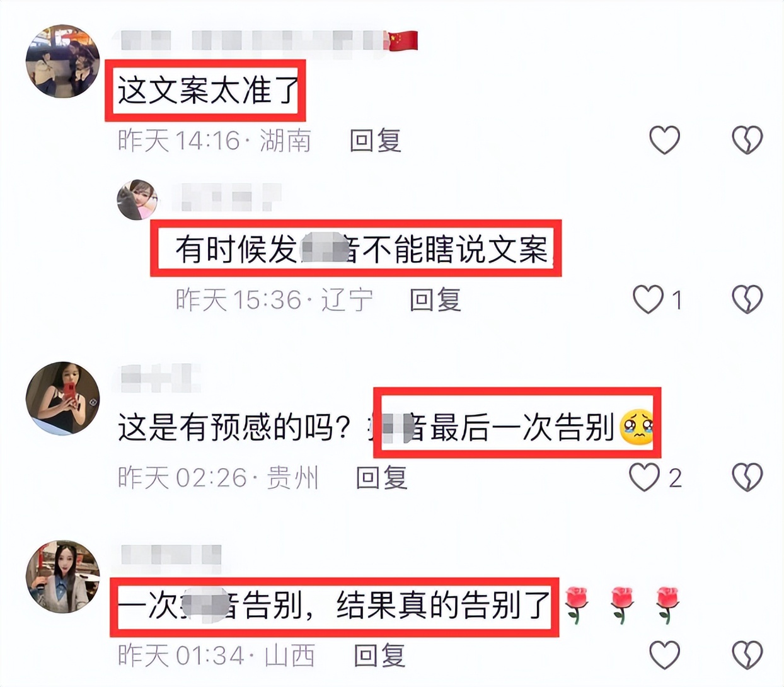The image size is (784, 687).
Task: Open the small avatar of the Liaoning replier
Action: click(x=137, y=200)
